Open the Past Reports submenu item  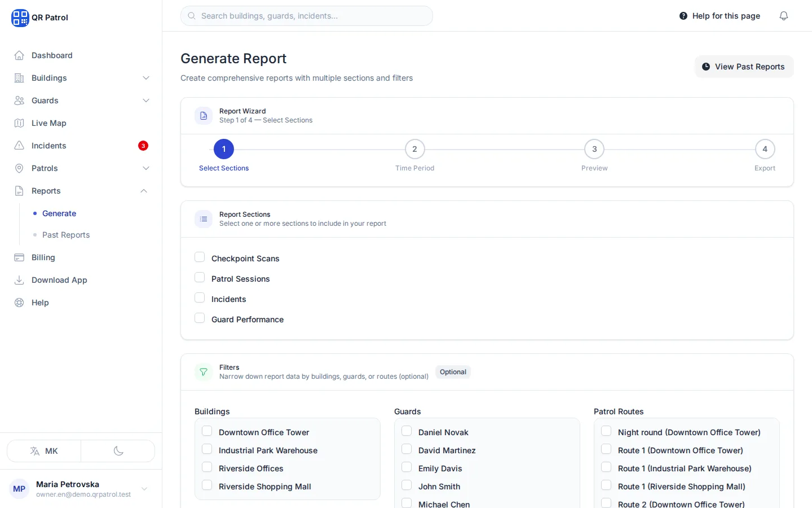tap(66, 235)
